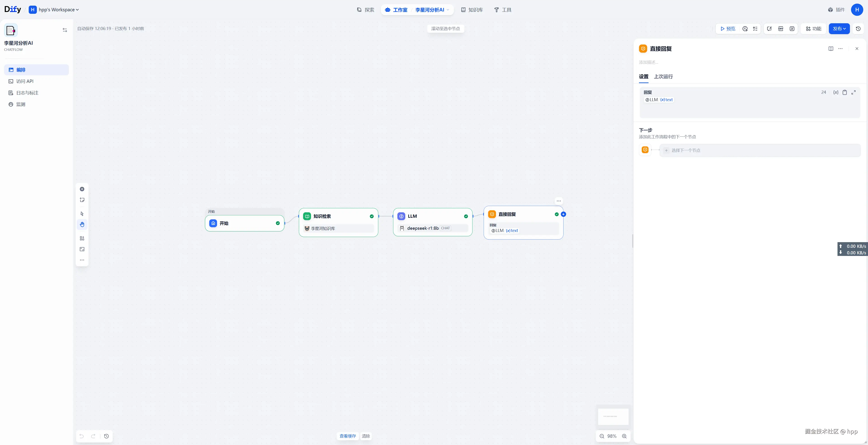The image size is (868, 445).
Task: Switch to the 上次运行 tab
Action: click(663, 76)
